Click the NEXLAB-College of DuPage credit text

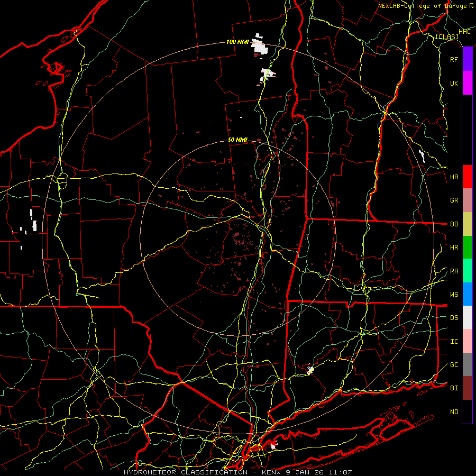422,6
